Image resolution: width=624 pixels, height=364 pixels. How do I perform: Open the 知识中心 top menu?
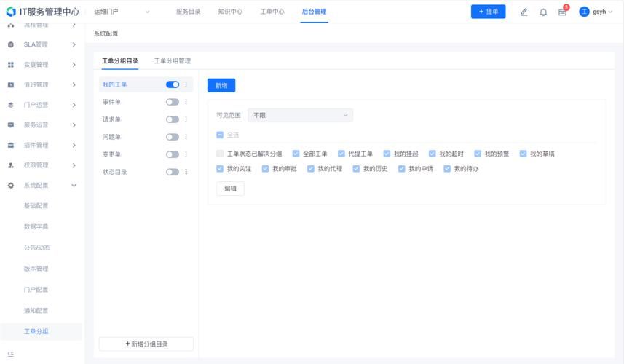(x=230, y=12)
